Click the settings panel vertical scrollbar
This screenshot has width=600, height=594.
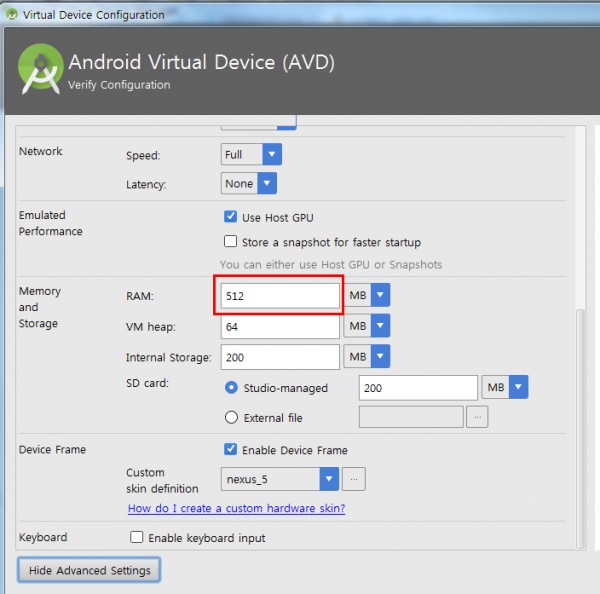[580, 429]
